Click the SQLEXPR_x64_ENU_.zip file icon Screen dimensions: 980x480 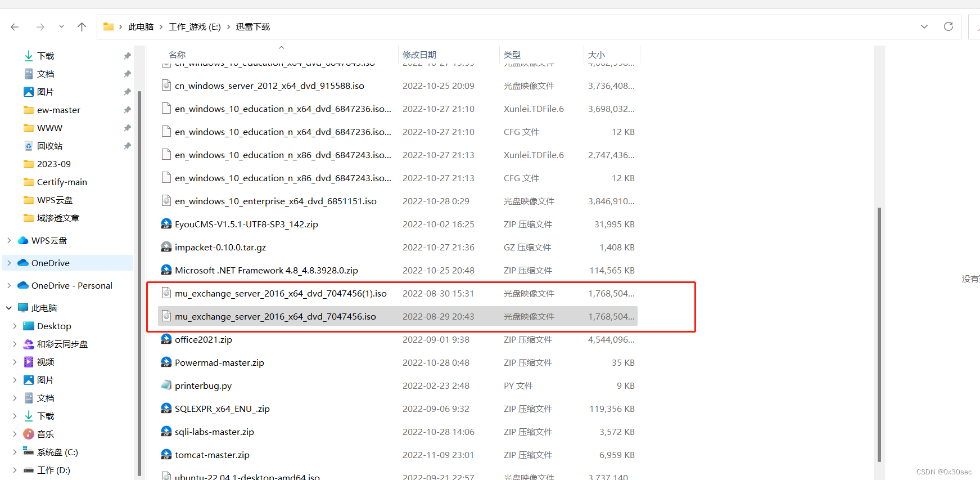(x=166, y=408)
